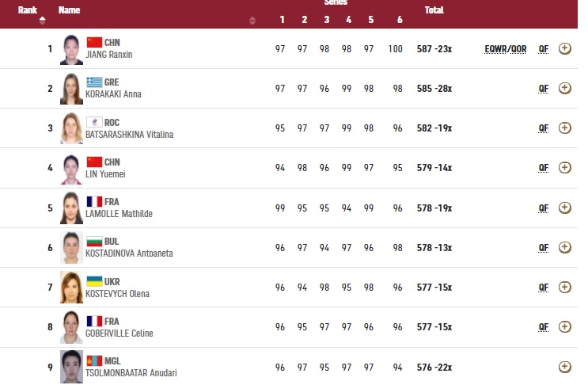Open plus icon for Kostevych Olena
Screen dimensions: 588x385
tap(564, 287)
